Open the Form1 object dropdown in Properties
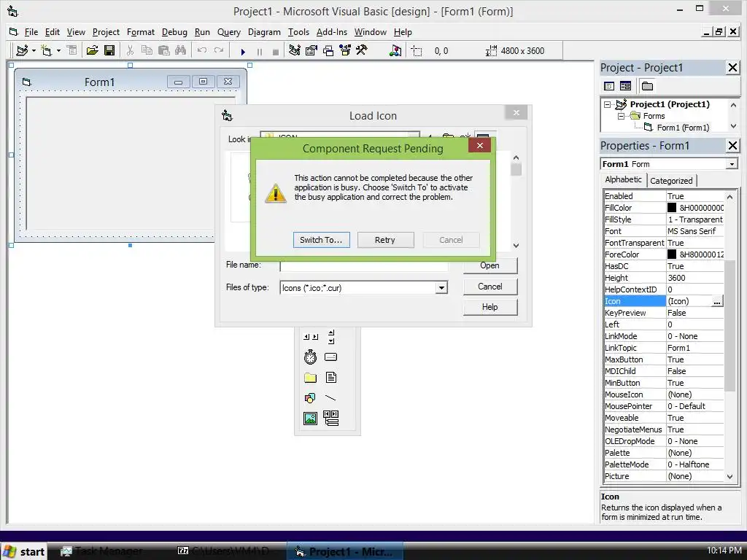 [x=731, y=164]
